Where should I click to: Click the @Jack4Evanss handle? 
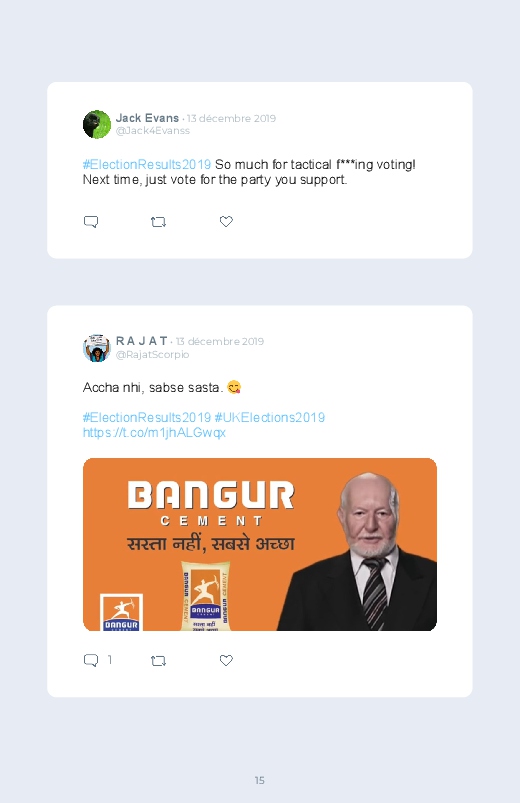pos(153,131)
